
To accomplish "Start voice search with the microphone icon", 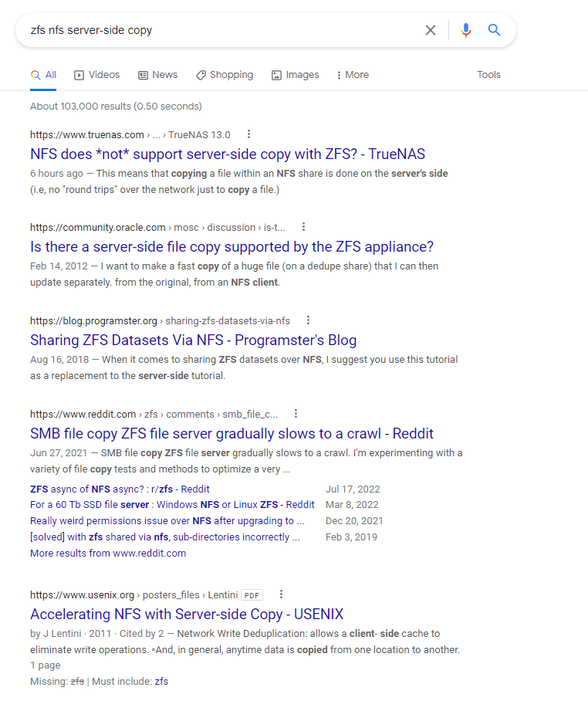I will click(465, 30).
